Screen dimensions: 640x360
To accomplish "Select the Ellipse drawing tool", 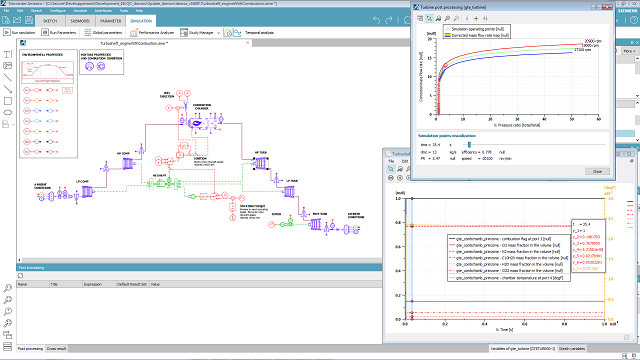I will tap(7, 113).
